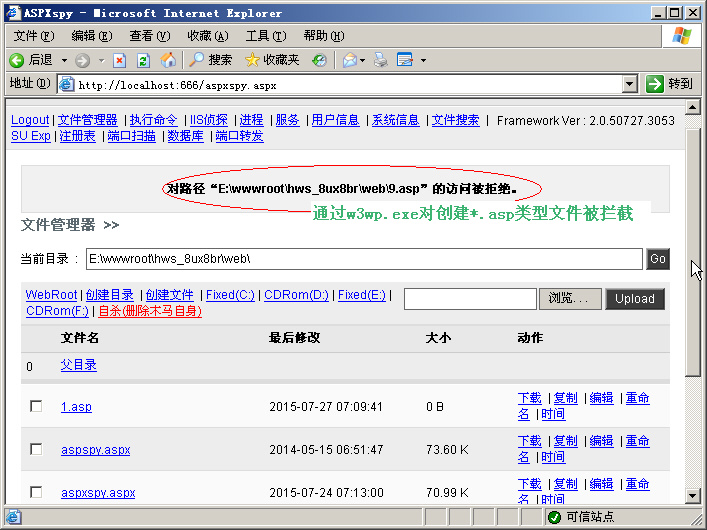
Task: Click the 当前目录 path input field
Action: pos(364,259)
